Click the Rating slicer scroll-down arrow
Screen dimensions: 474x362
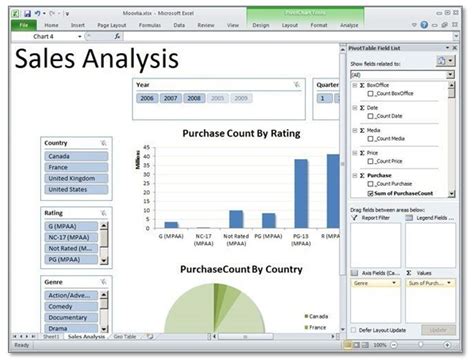tap(104, 261)
